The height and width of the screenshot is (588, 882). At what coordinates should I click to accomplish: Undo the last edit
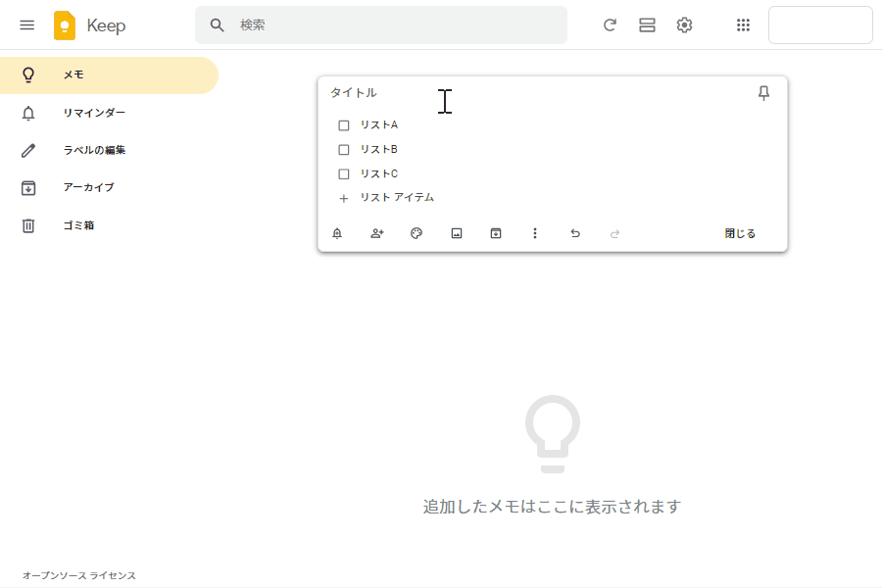click(x=575, y=233)
